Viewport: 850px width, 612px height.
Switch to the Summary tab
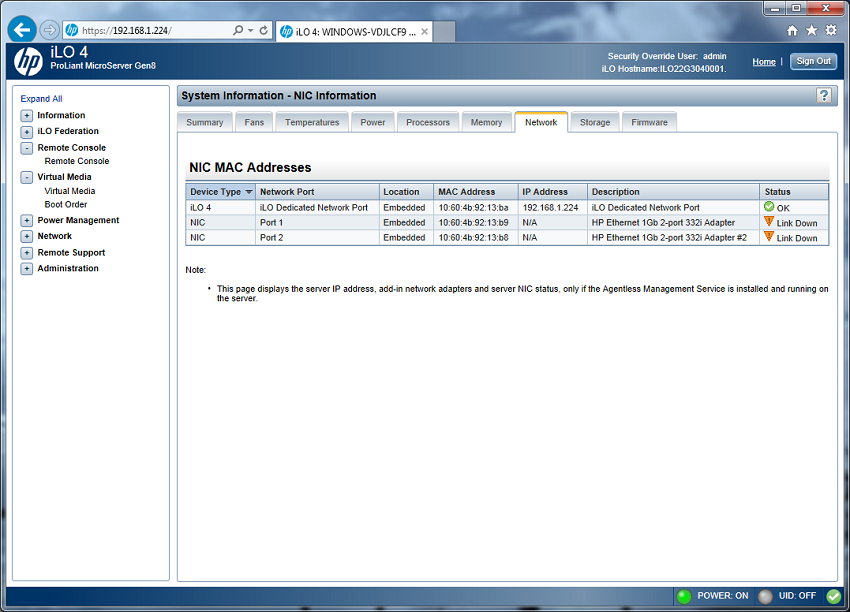[204, 122]
